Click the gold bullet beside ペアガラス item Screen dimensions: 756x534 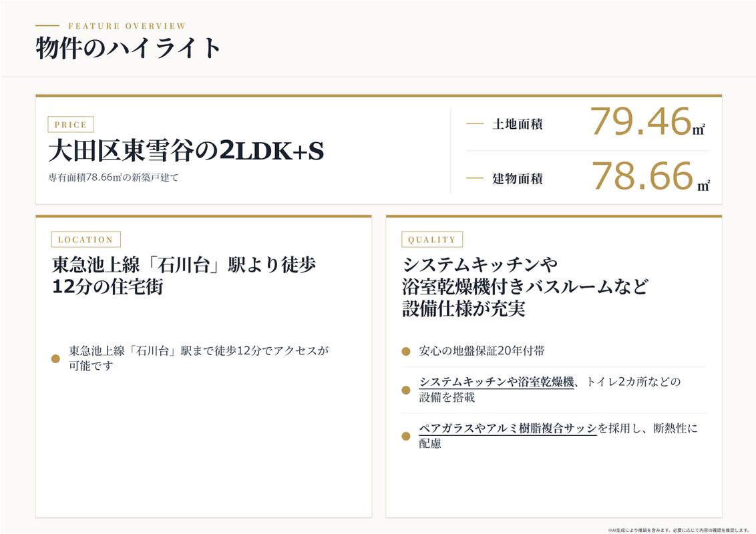click(406, 436)
